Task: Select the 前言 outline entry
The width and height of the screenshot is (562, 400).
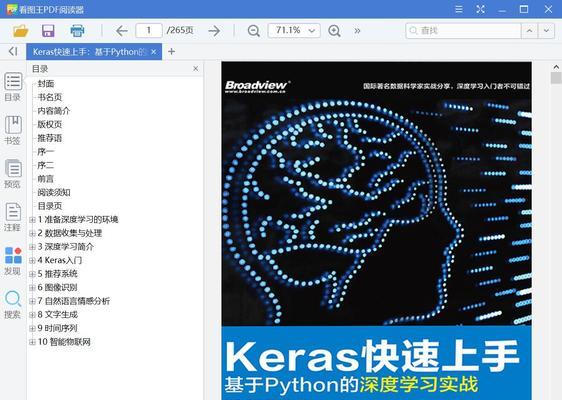Action: (x=46, y=179)
